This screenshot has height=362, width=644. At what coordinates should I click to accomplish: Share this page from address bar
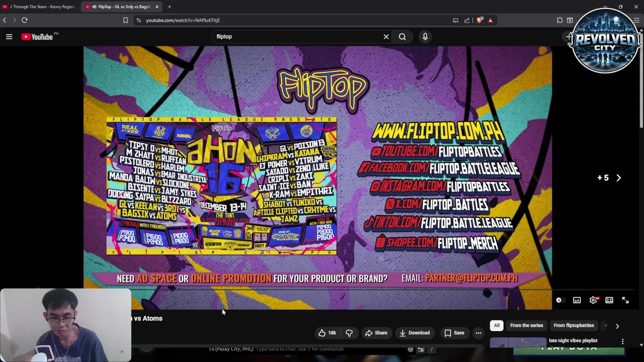(467, 20)
